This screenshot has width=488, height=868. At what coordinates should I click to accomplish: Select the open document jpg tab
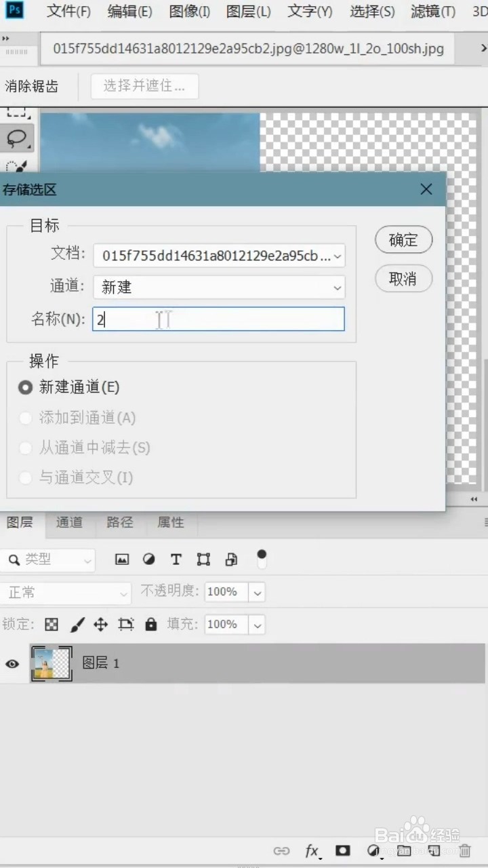pos(248,49)
